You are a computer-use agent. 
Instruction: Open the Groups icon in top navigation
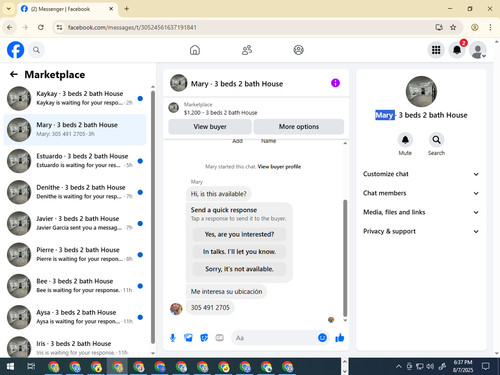298,50
